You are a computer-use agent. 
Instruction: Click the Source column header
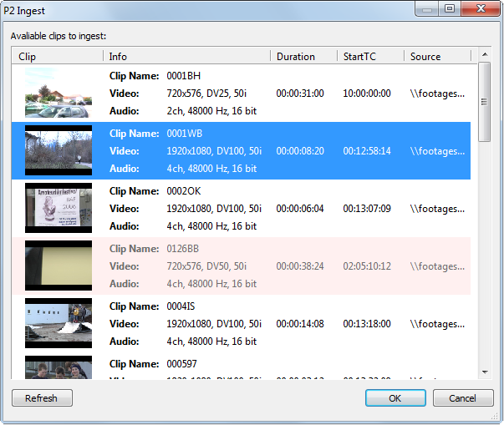pos(437,56)
